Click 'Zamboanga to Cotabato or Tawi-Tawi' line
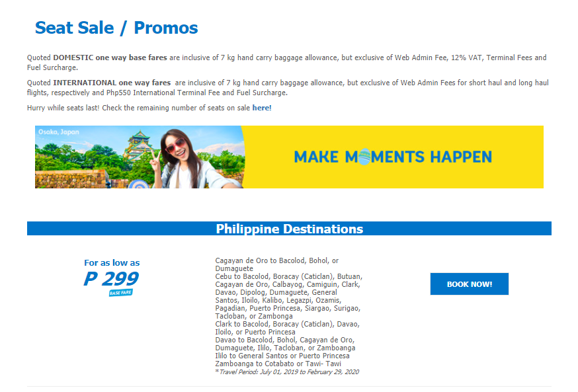Screen dimensions: 578x392 pyautogui.click(x=278, y=364)
